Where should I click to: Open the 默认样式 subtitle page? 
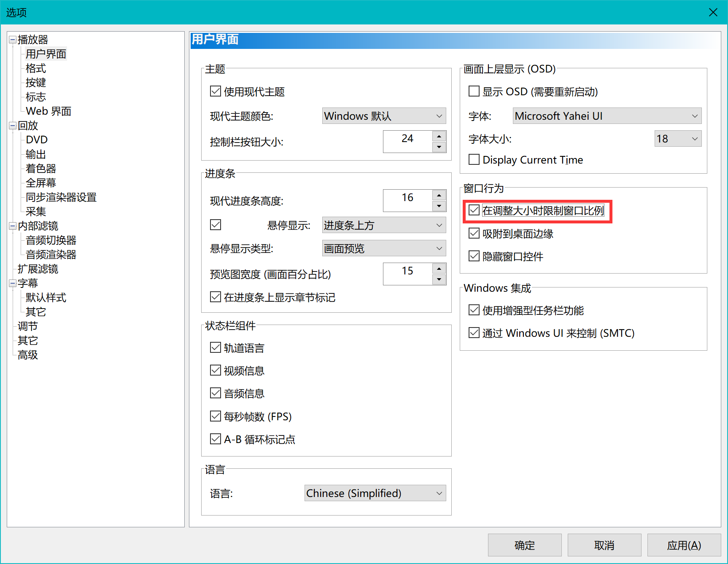[x=46, y=298]
